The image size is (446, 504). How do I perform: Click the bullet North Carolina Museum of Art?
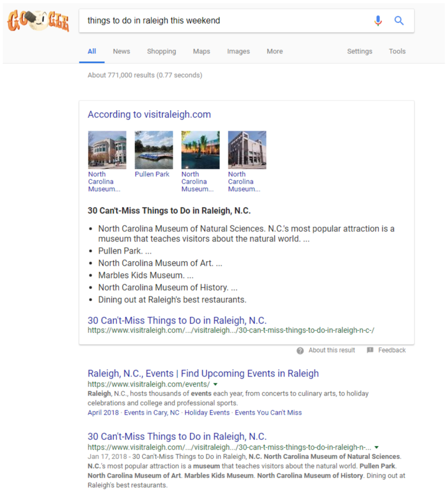tap(160, 263)
